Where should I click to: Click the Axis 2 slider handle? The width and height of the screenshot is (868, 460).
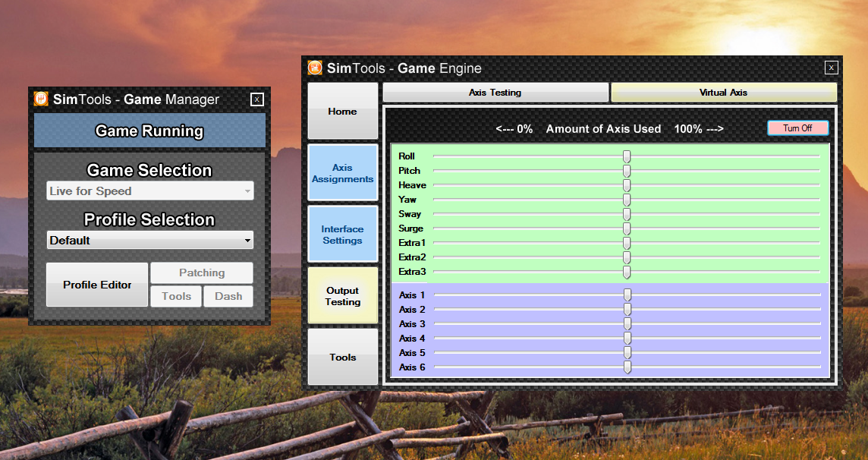[x=627, y=310]
